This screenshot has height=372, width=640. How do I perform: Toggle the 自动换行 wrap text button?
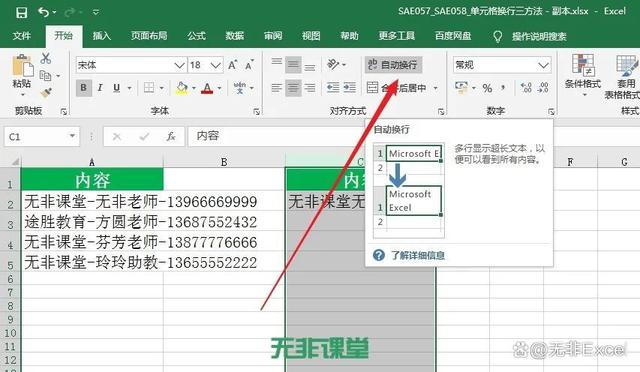(x=393, y=65)
